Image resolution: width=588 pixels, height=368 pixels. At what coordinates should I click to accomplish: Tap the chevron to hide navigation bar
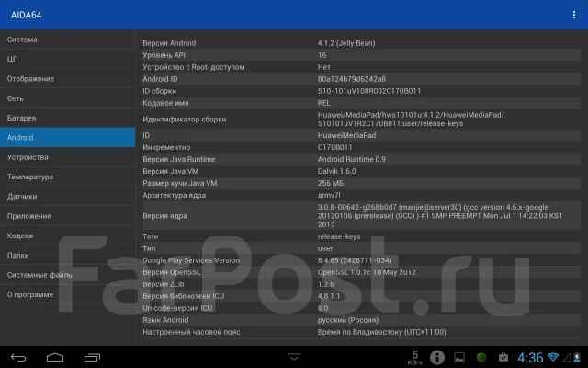click(x=294, y=357)
